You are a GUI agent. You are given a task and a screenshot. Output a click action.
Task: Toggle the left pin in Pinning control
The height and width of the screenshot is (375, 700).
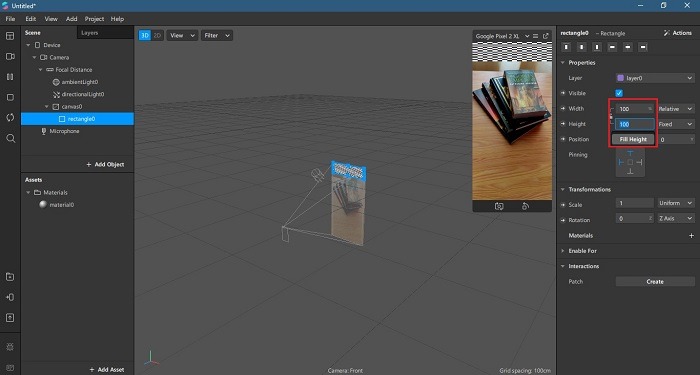(x=621, y=162)
